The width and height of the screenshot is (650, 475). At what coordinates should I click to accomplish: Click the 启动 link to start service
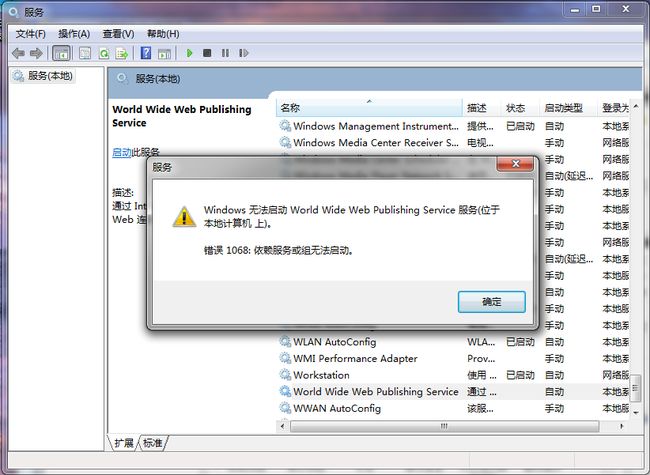(121, 152)
